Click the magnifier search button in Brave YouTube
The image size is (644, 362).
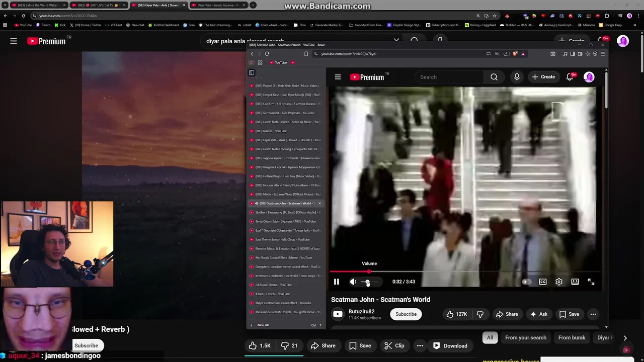click(x=494, y=77)
